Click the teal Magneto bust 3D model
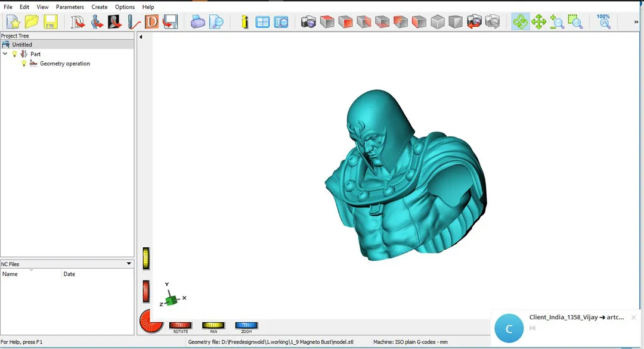 tap(407, 176)
